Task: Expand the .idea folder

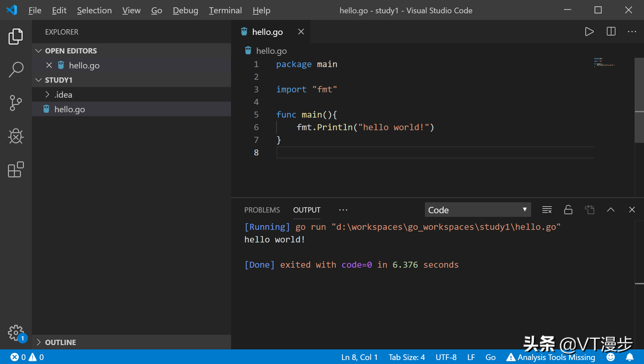Action: point(131,95)
